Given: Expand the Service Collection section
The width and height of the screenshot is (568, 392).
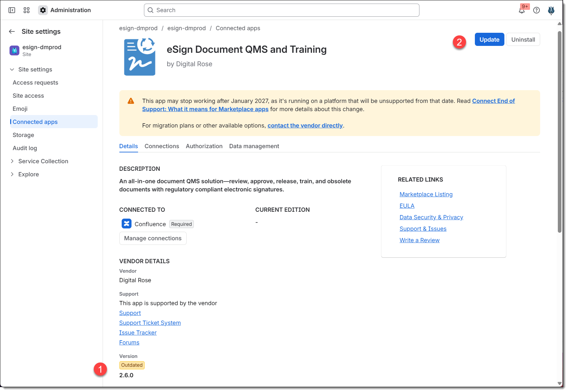Looking at the screenshot, I should (x=12, y=161).
